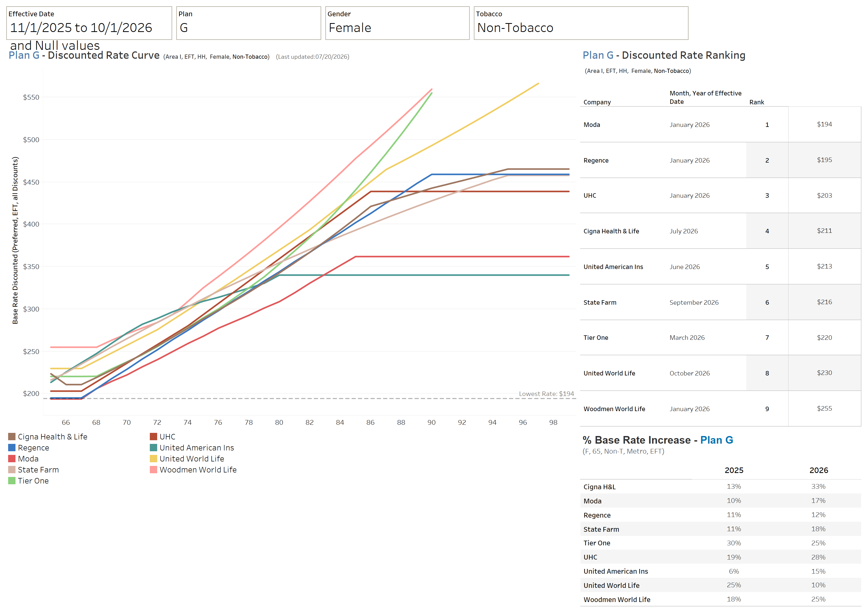
Task: Click UHC 19% increase for 2025
Action: coord(734,557)
